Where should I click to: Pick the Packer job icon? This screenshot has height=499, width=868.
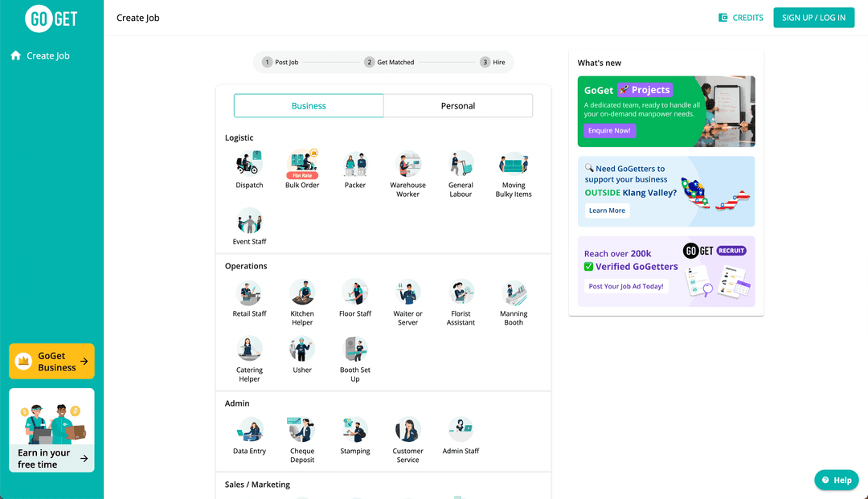coord(355,164)
